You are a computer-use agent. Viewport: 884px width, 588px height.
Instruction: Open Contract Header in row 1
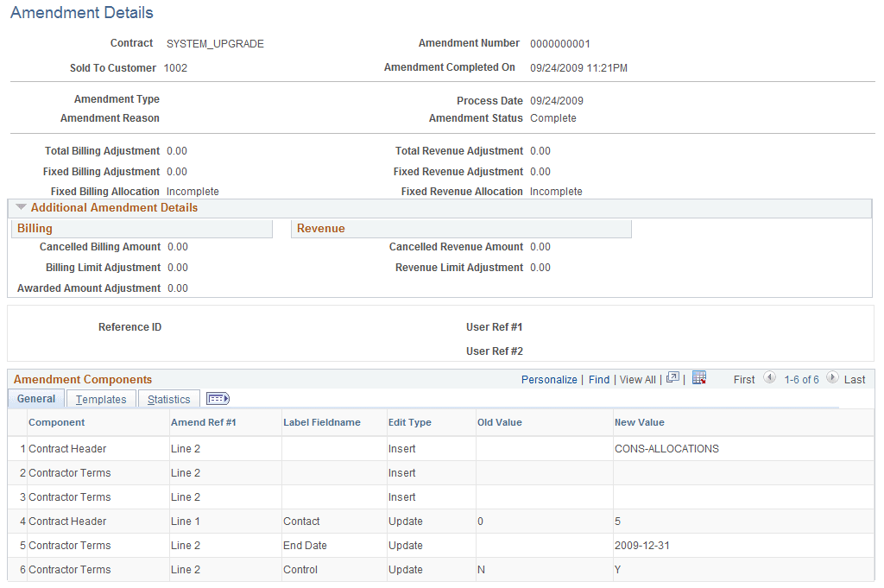(x=67, y=448)
